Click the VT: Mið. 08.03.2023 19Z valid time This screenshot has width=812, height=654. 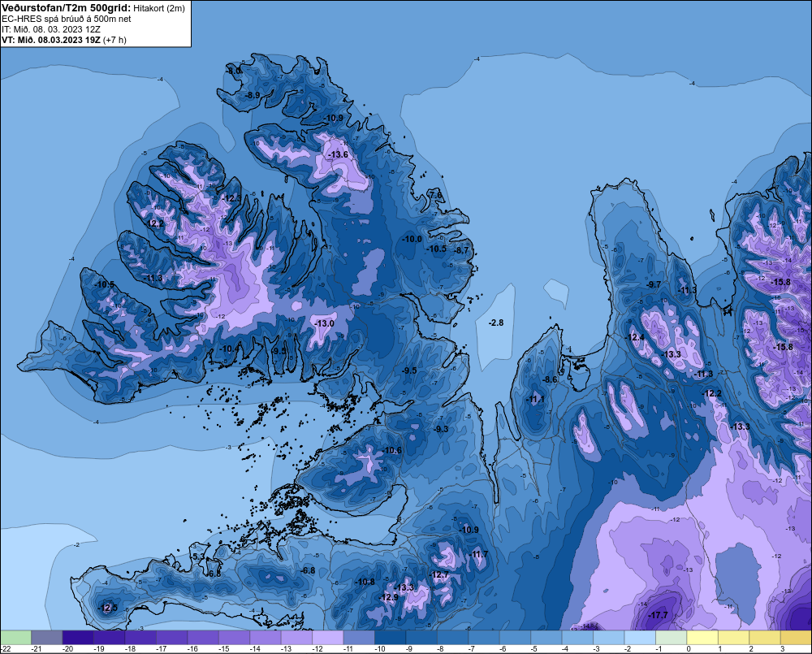point(50,40)
